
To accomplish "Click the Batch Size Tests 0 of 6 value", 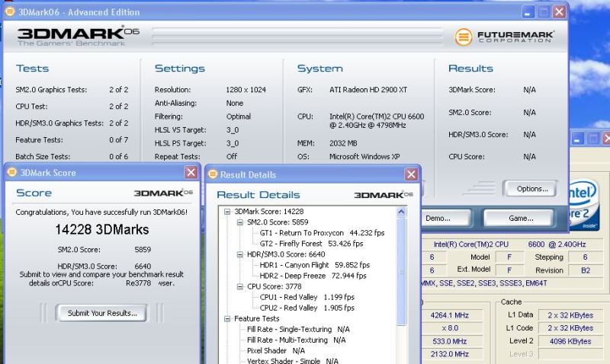I will coord(119,157).
